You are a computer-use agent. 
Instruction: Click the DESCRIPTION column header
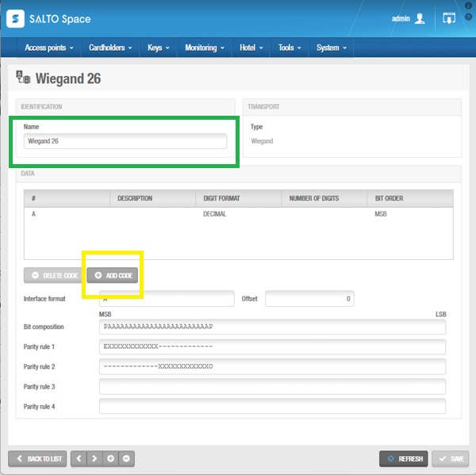coord(152,198)
